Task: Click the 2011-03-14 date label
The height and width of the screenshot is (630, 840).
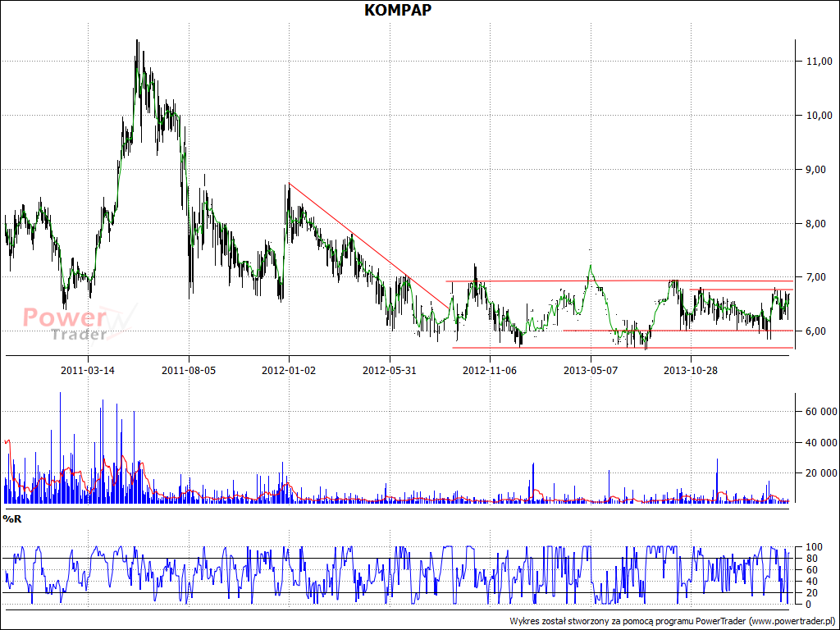Action: point(88,370)
